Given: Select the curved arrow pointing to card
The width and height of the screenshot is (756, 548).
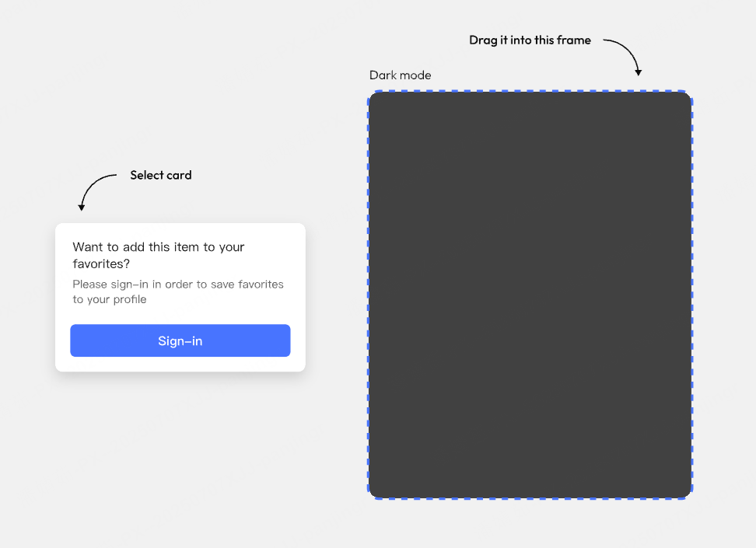Looking at the screenshot, I should coord(97,192).
